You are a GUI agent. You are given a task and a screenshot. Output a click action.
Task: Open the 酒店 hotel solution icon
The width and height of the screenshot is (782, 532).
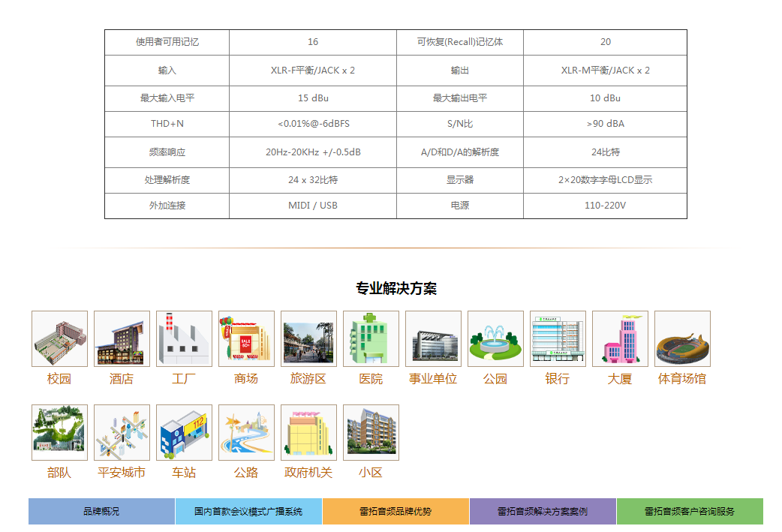[122, 338]
